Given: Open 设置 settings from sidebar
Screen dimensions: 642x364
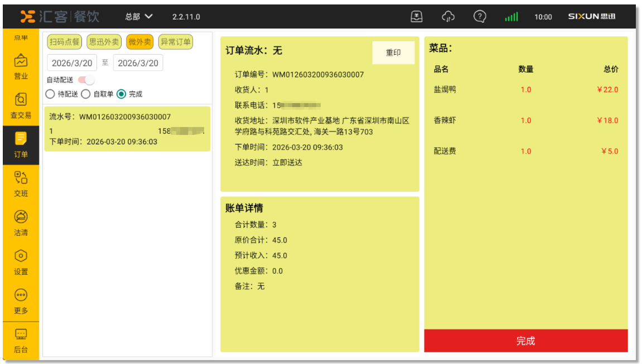Looking at the screenshot, I should (21, 261).
